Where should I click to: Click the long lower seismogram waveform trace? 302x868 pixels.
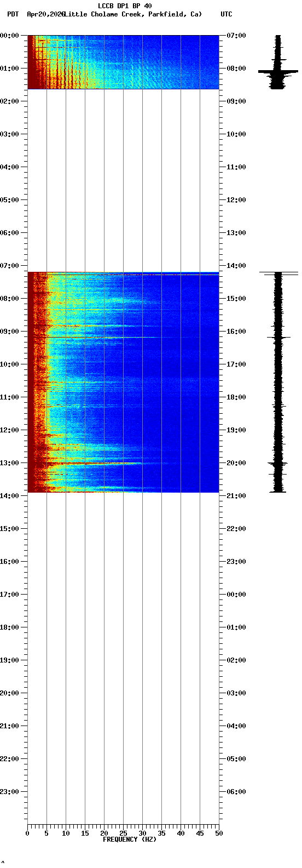(278, 382)
